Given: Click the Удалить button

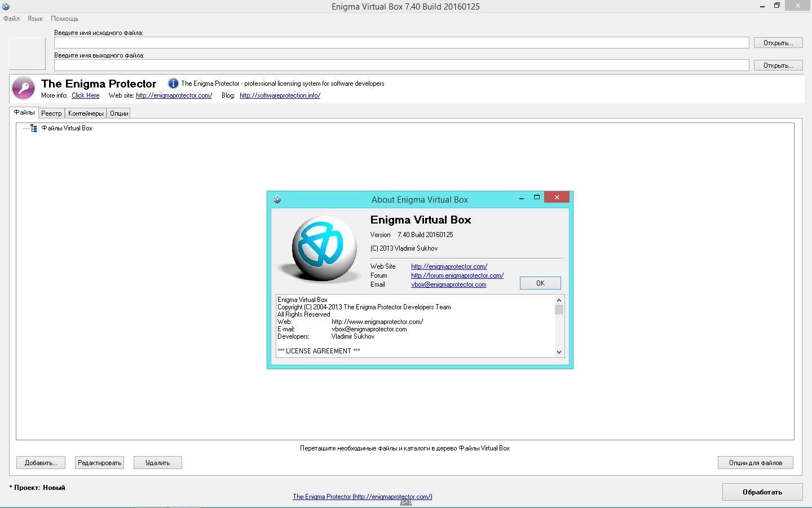Looking at the screenshot, I should [157, 463].
